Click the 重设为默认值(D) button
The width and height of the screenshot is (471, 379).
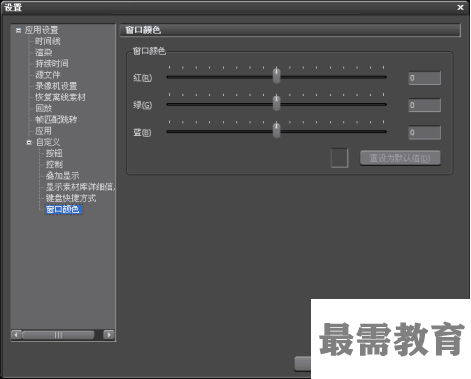coord(400,158)
